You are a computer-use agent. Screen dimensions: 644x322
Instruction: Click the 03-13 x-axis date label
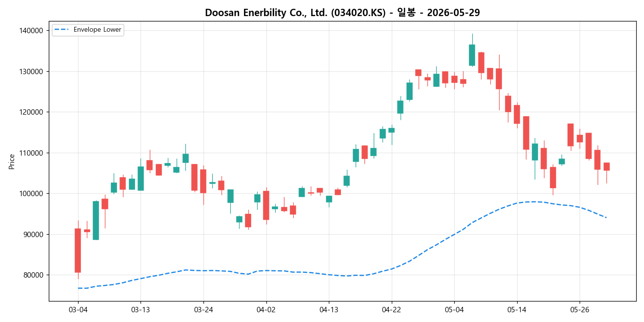point(141,310)
